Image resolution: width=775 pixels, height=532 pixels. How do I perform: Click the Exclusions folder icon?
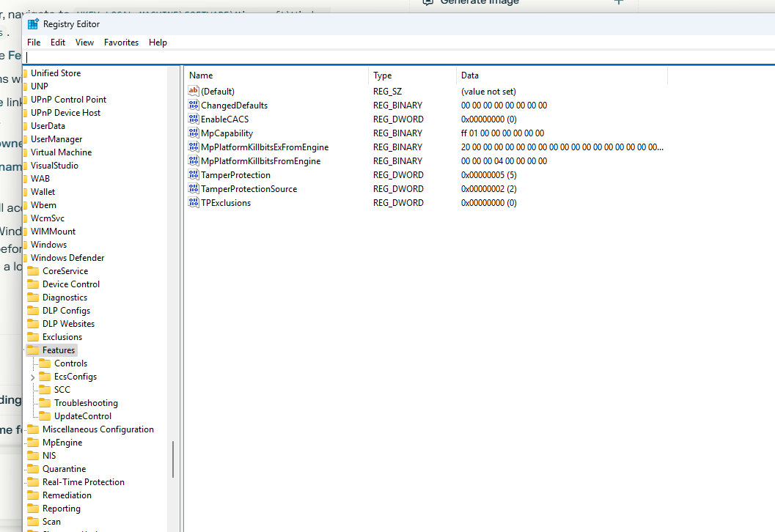[33, 337]
